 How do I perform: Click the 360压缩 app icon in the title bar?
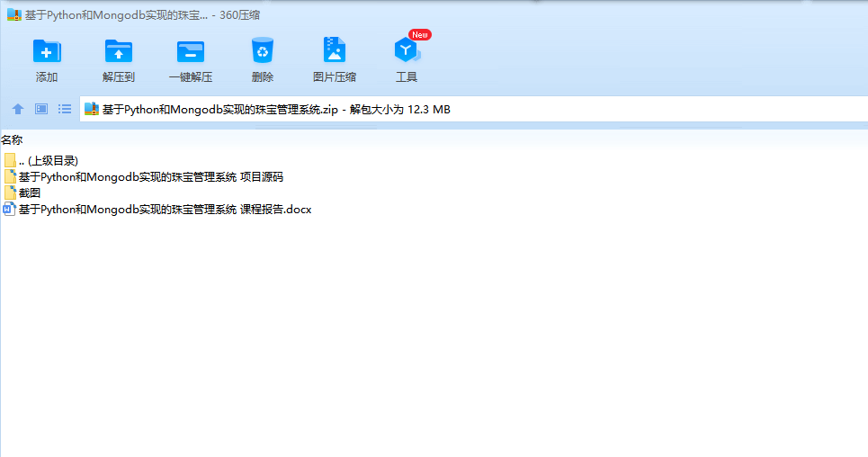click(x=13, y=15)
